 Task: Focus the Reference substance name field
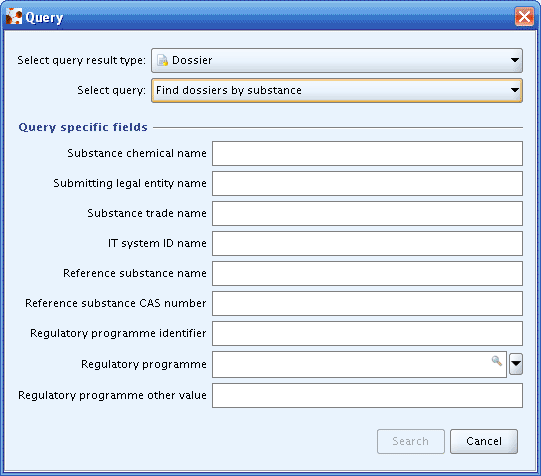click(x=367, y=274)
